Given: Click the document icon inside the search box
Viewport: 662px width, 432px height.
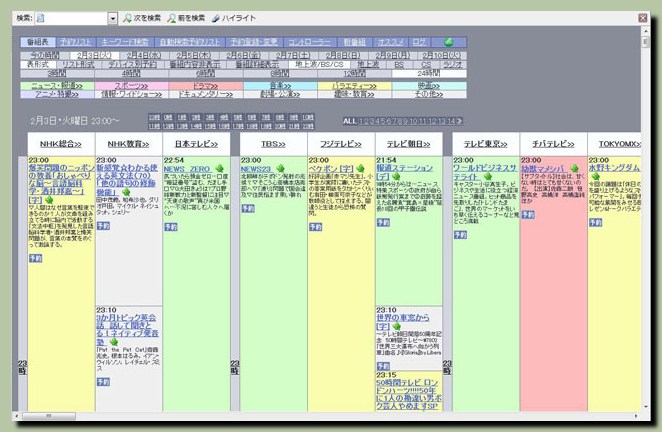Looking at the screenshot, I should coord(41,18).
